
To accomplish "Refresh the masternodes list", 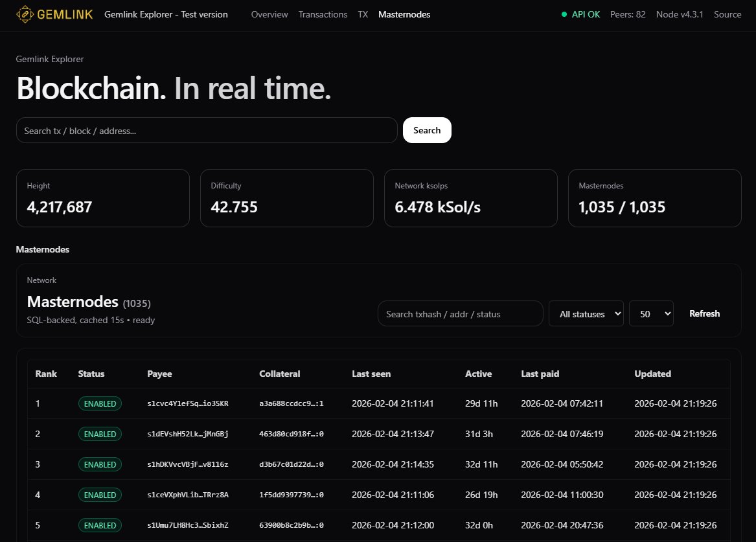I will [704, 313].
